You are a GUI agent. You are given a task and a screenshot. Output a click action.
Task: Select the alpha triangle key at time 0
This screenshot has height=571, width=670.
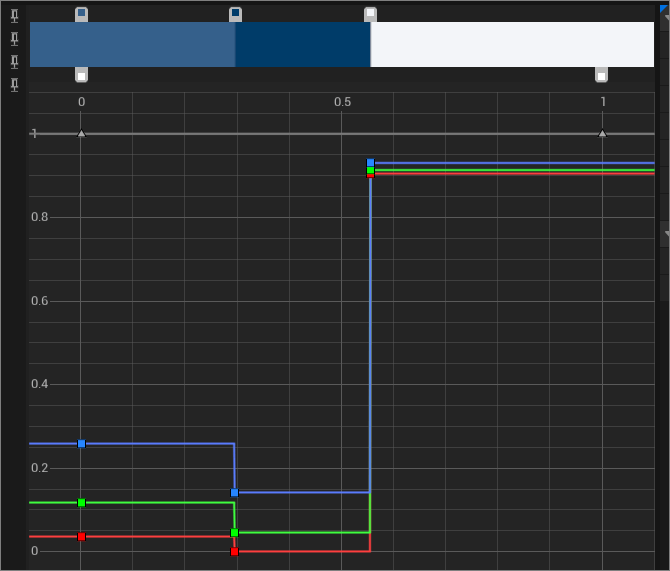point(82,134)
